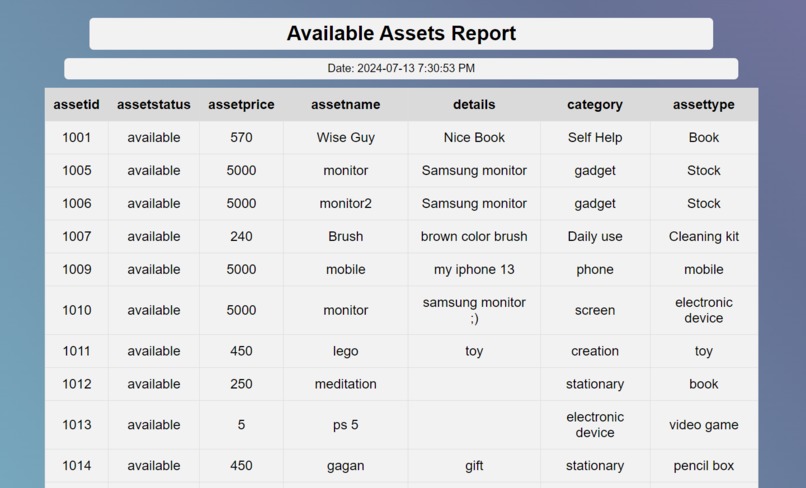
Task: Click the gagan asset name
Action: pyautogui.click(x=345, y=466)
